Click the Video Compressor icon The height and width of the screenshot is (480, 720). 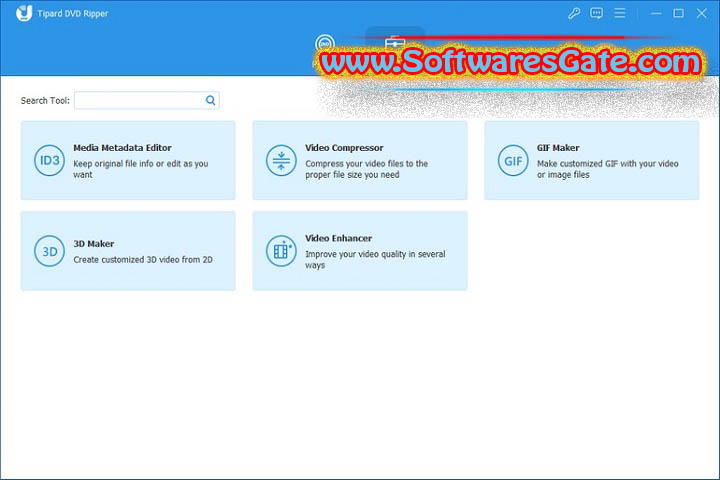tap(281, 160)
